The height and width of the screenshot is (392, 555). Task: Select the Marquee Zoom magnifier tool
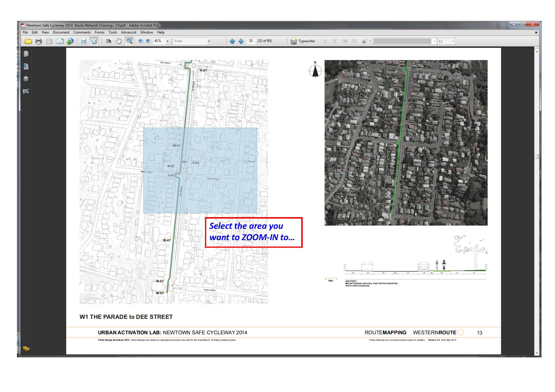click(129, 41)
